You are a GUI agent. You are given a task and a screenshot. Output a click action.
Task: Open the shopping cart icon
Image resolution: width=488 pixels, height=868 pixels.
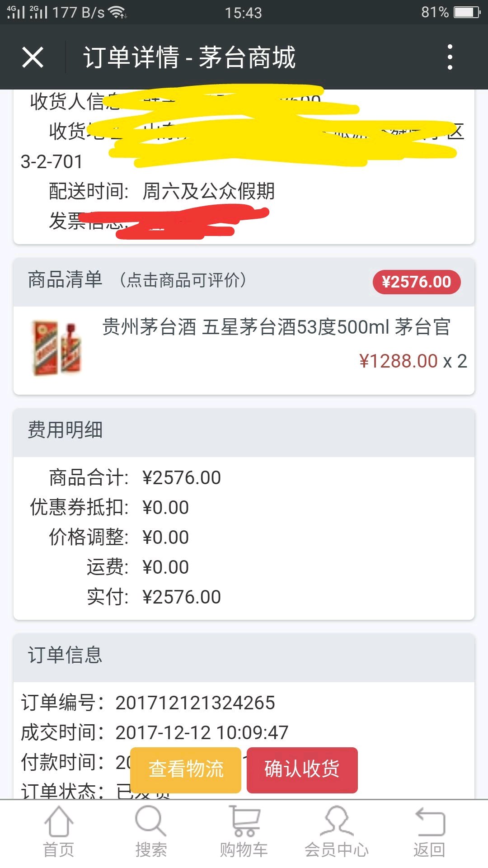tap(244, 821)
